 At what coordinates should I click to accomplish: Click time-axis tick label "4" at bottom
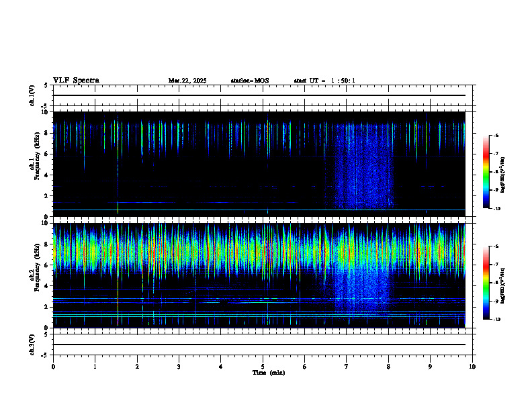pyautogui.click(x=221, y=367)
